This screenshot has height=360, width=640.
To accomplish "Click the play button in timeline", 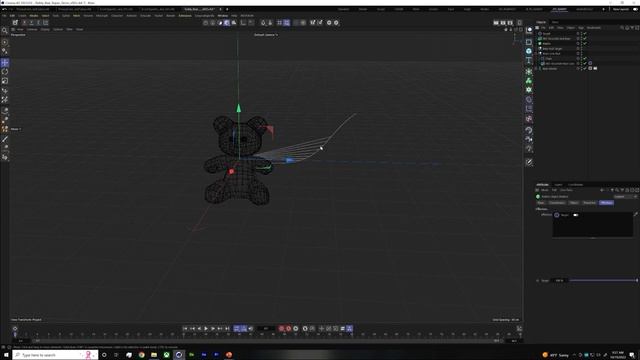I will (x=206, y=329).
